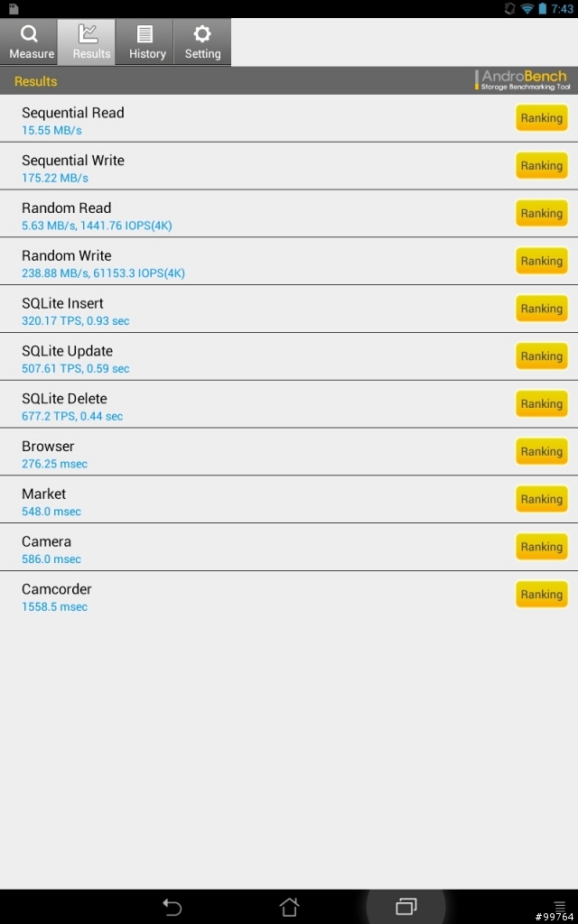Viewport: 578px width, 924px height.
Task: Open the Setting gear tab
Action: (202, 42)
